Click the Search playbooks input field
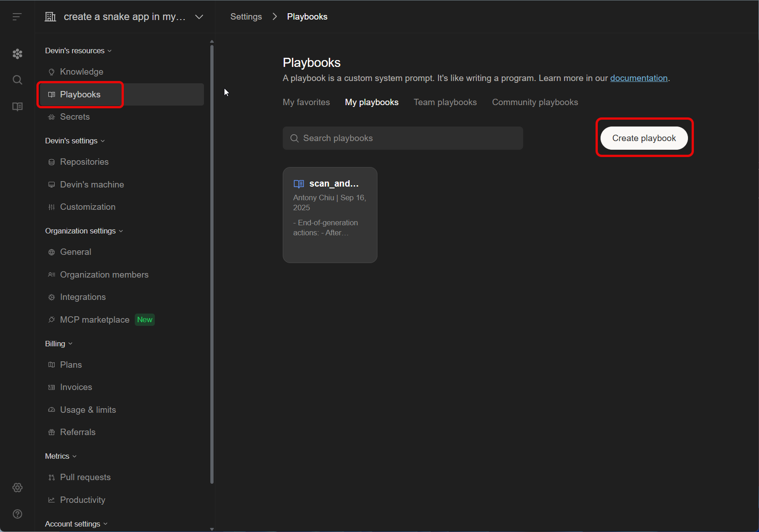Viewport: 759px width, 532px height. [402, 138]
